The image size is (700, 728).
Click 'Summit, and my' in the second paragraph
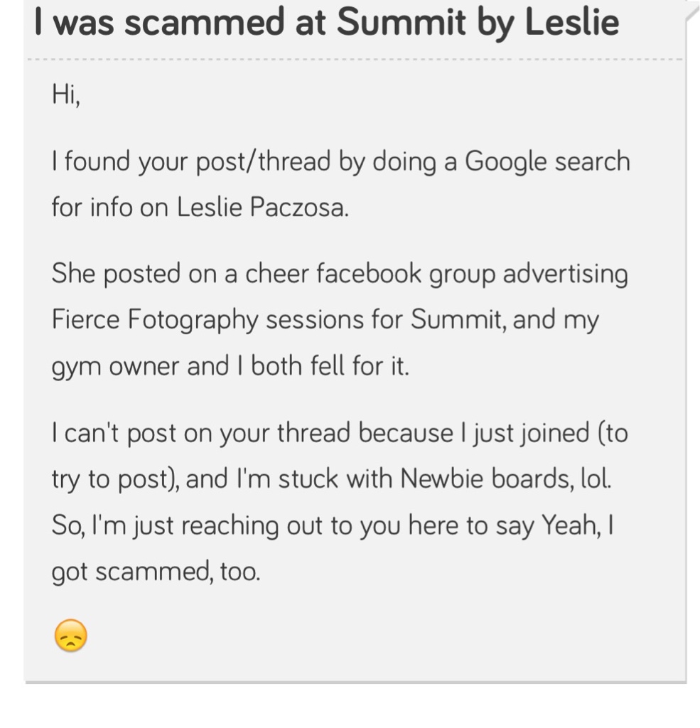[x=505, y=321]
